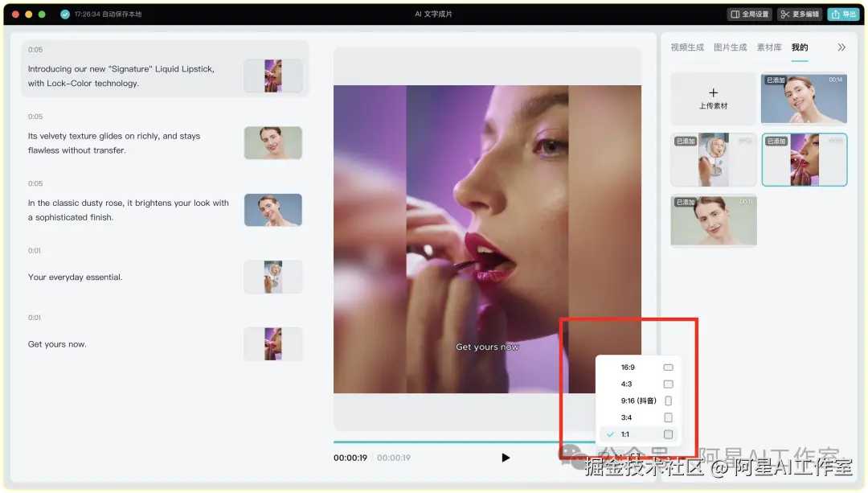Select the highlighted lipstick application media thumbnail
The width and height of the screenshot is (868, 493).
pyautogui.click(x=805, y=159)
